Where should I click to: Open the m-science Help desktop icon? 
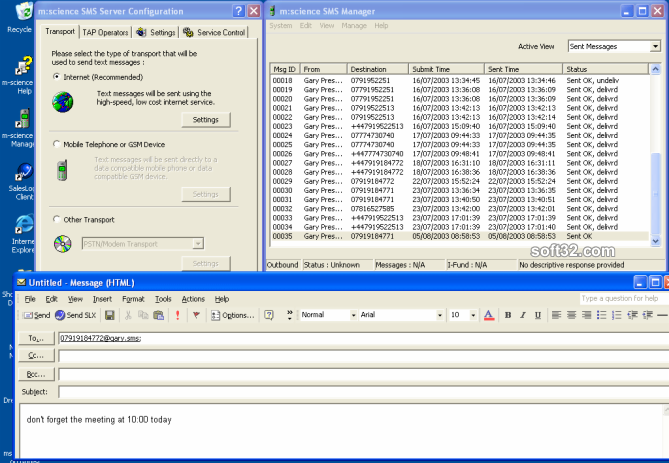(19, 75)
